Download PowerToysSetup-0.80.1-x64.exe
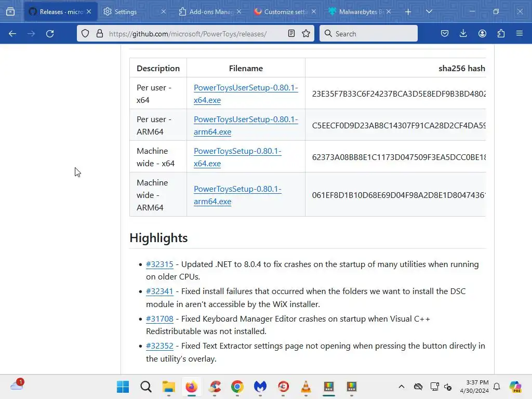 click(x=237, y=157)
